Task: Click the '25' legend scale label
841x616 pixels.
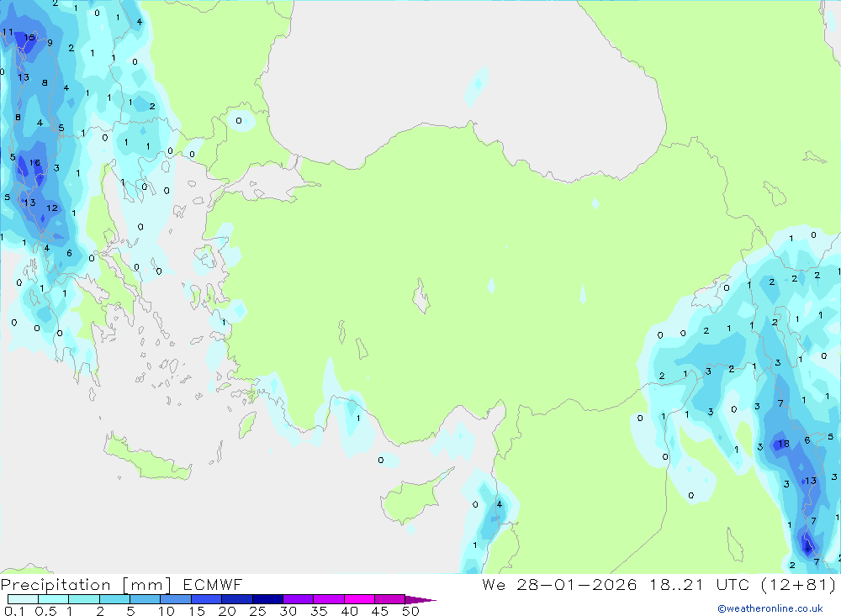Action: pyautogui.click(x=257, y=611)
